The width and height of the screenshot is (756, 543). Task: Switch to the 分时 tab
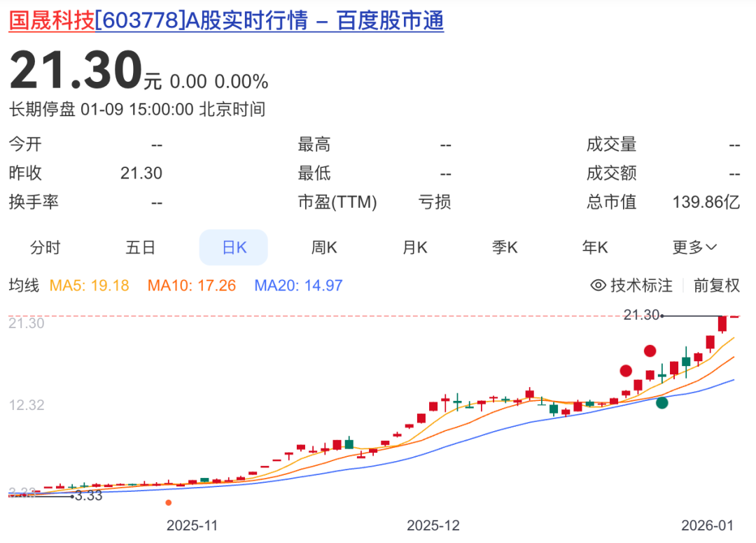pyautogui.click(x=45, y=248)
